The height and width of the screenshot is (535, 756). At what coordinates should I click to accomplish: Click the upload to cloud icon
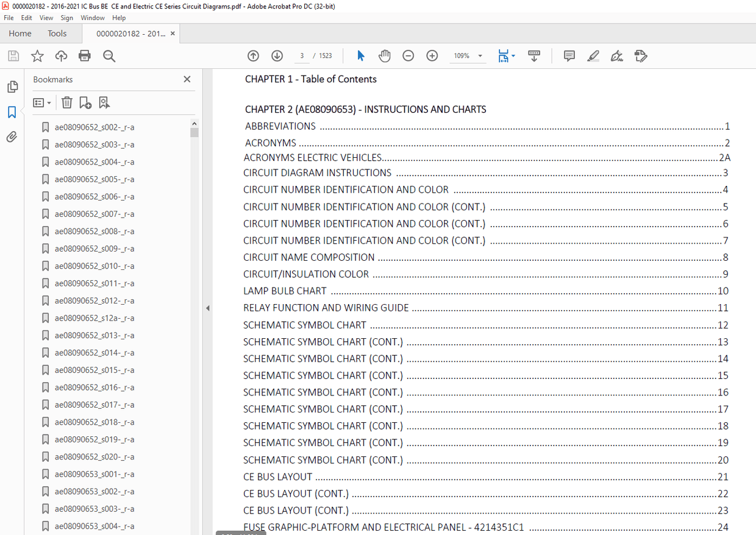click(x=61, y=56)
